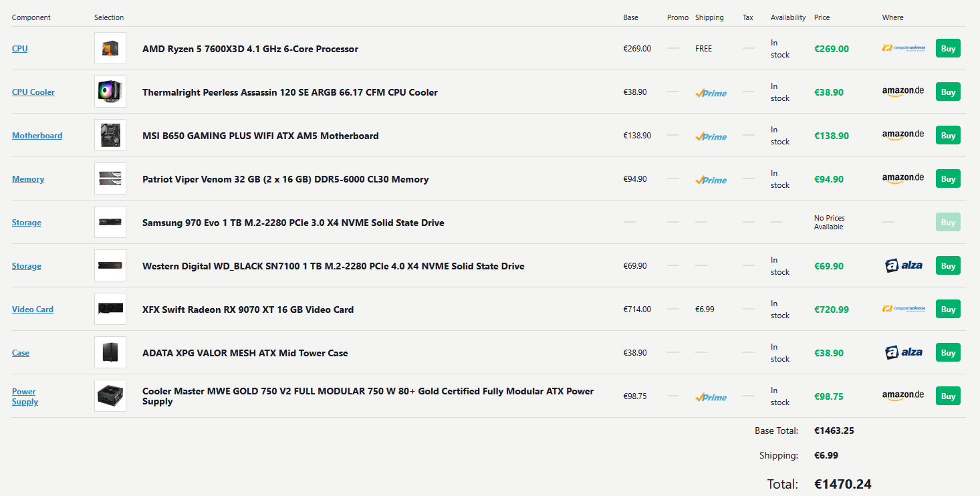This screenshot has width=980, height=496.
Task: Open the WD_BLACK SN7100 SSD thumbnail
Action: click(110, 265)
